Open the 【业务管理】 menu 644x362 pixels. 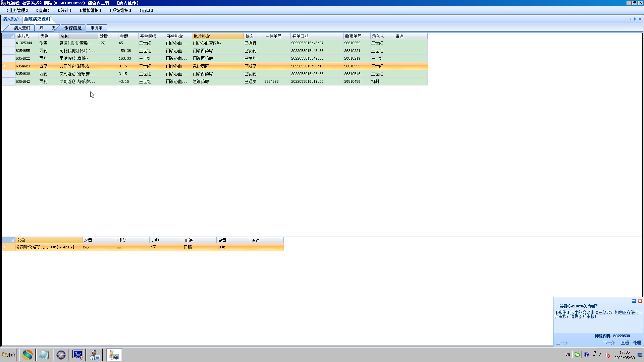click(x=17, y=10)
